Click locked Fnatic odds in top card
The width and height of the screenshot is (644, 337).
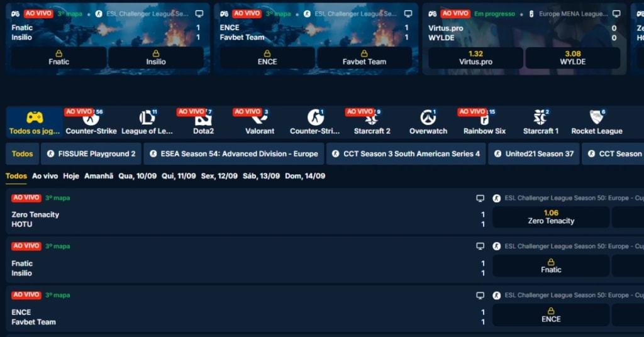coord(58,57)
